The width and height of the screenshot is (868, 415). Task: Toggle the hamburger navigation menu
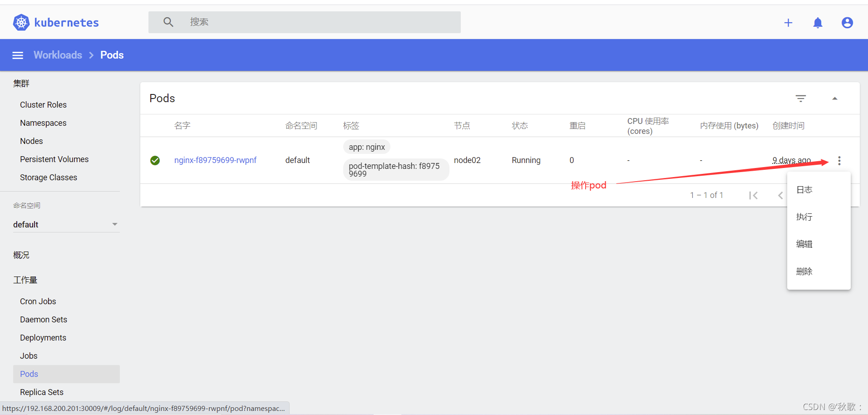(18, 55)
